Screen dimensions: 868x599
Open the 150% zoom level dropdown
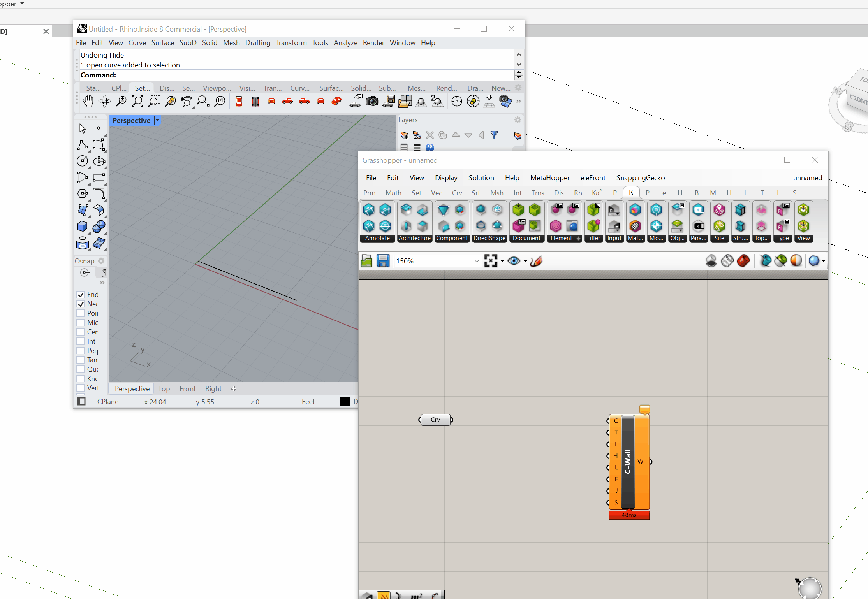476,261
